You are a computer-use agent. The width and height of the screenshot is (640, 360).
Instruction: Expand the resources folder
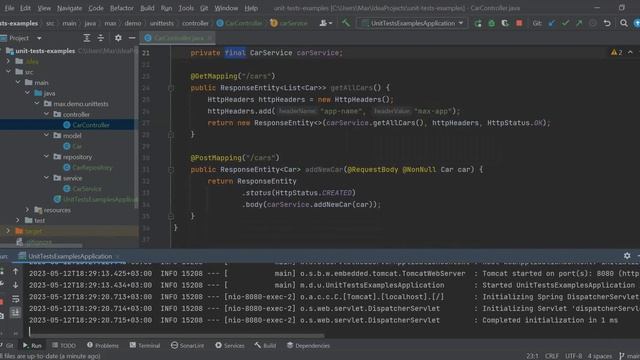click(28, 210)
